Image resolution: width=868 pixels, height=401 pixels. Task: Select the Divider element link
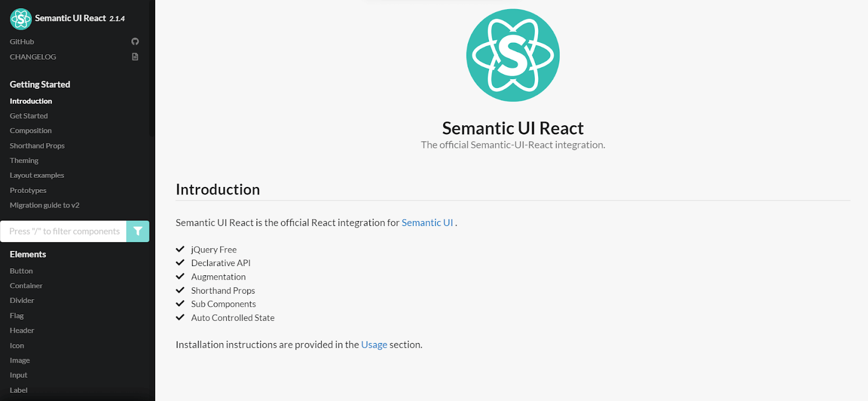(x=22, y=300)
